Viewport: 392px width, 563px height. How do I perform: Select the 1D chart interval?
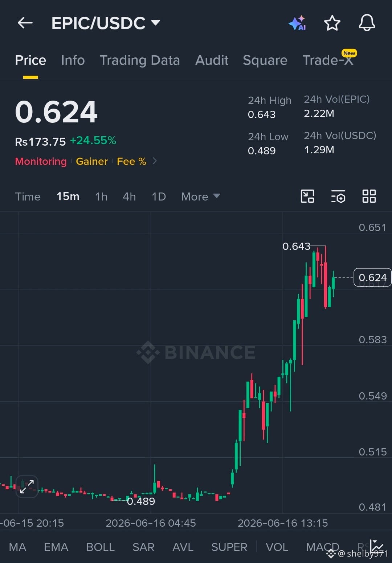[159, 197]
